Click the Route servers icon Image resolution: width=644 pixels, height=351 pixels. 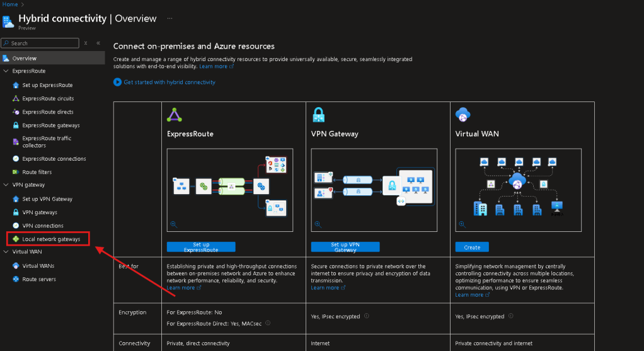16,279
